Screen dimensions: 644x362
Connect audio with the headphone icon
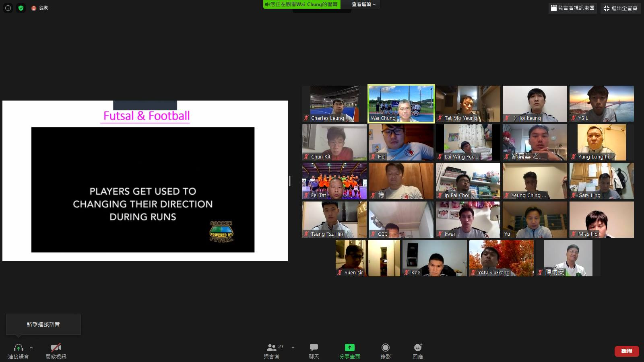point(18,348)
